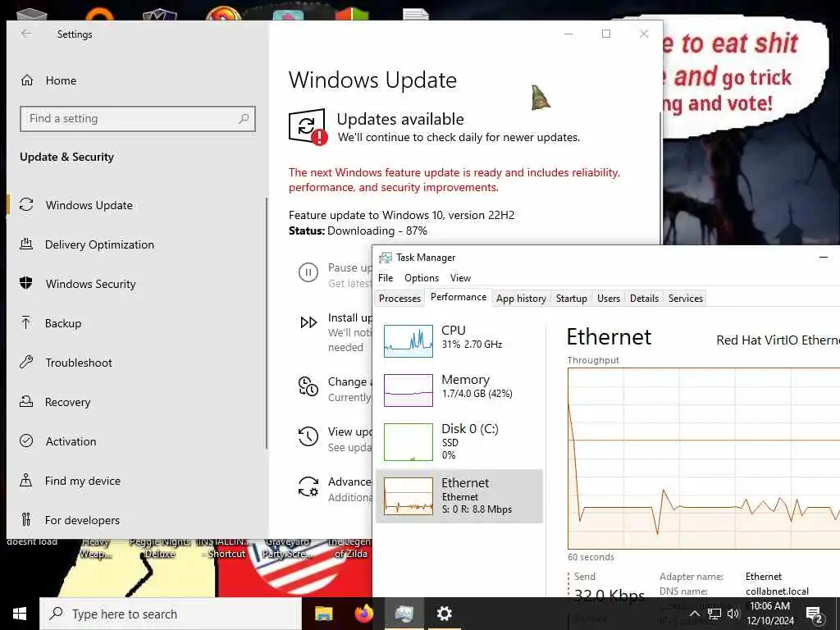Click the Advanced options gear-sync icon
This screenshot has height=630, width=840.
(x=308, y=486)
